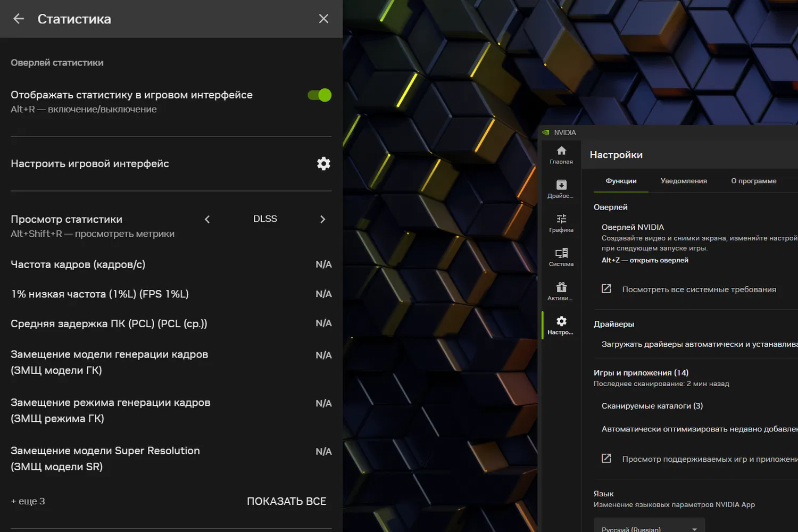Select next statistics view with right chevron
The height and width of the screenshot is (532, 798).
tap(322, 219)
